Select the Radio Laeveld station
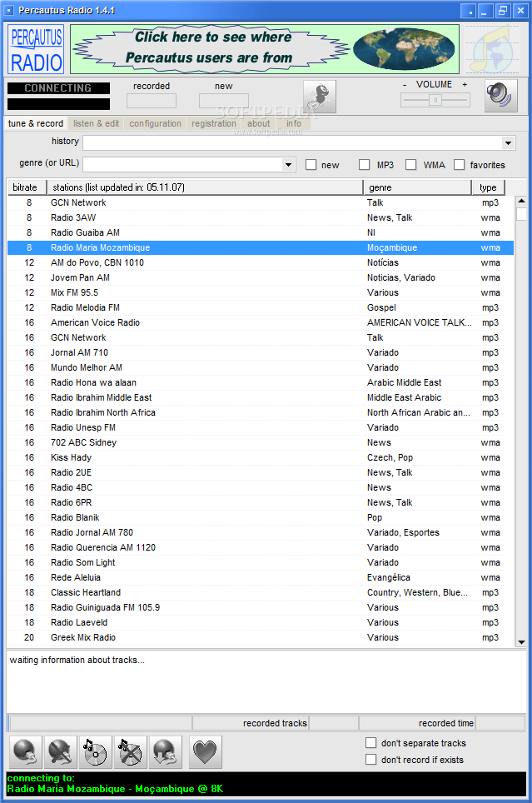The height and width of the screenshot is (803, 532). (261, 622)
